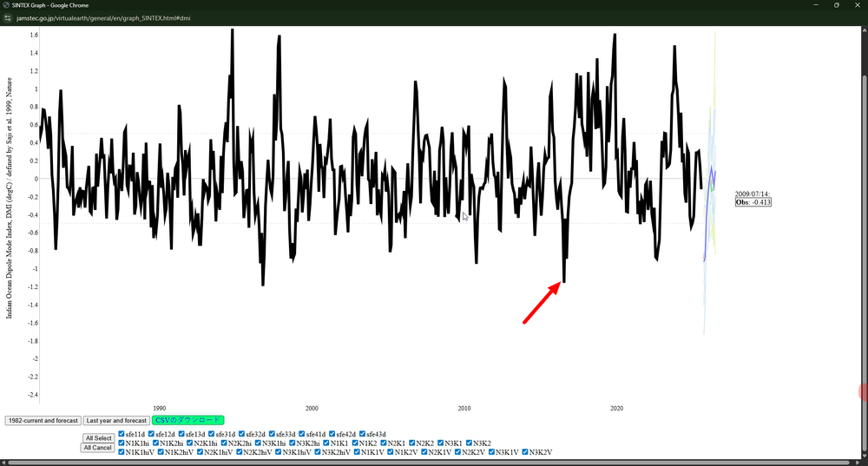The width and height of the screenshot is (868, 466).
Task: Uncheck the N2K2V checkbox
Action: [457, 451]
